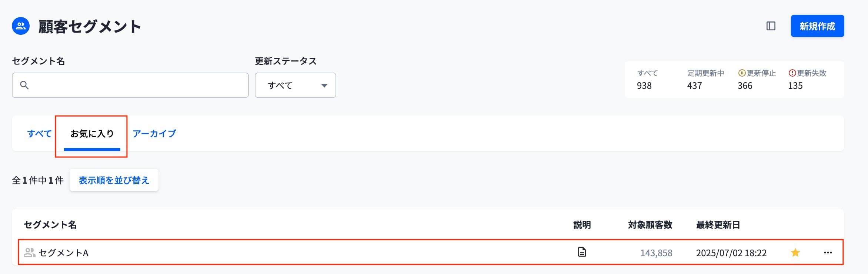Click the dropdown arrow next to すべて
The image size is (868, 274).
324,86
